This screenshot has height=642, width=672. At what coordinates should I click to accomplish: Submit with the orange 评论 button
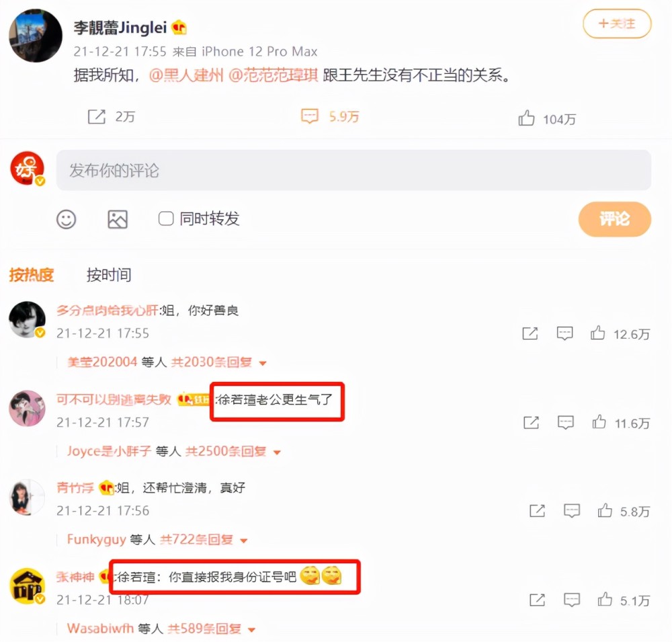tap(615, 219)
